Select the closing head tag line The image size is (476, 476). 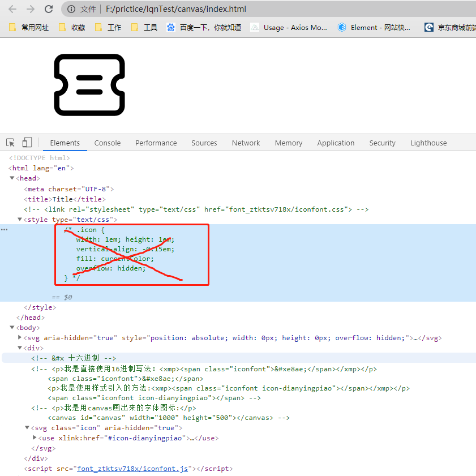tap(31, 318)
